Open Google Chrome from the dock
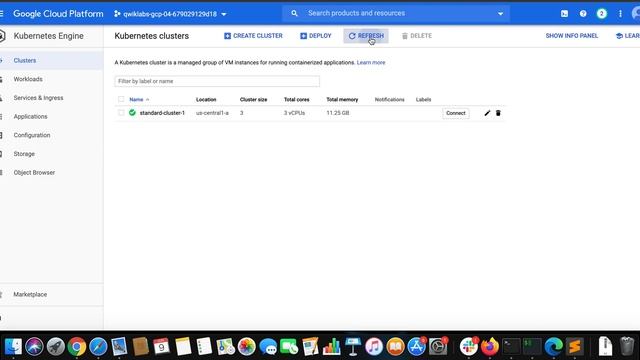This screenshot has width=640, height=360. [77, 347]
